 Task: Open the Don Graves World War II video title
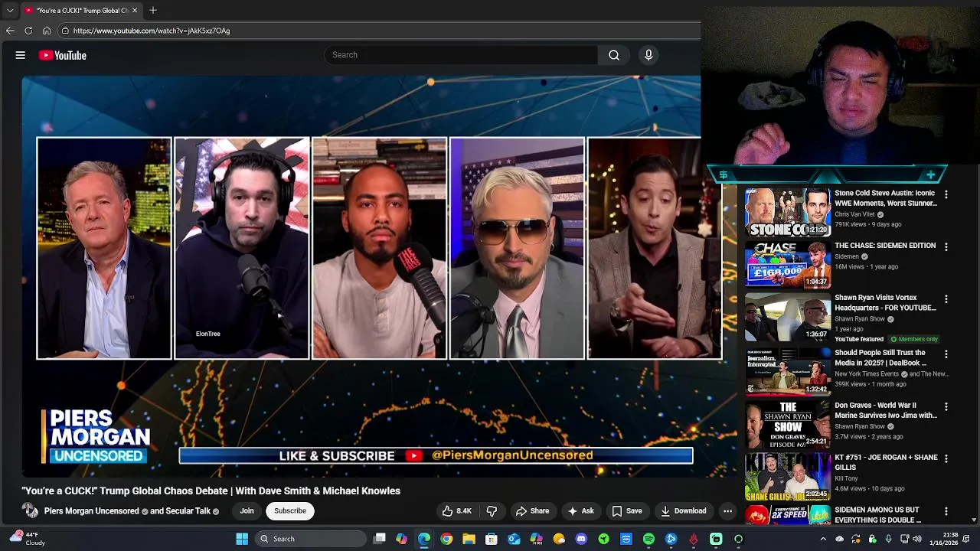click(x=886, y=410)
